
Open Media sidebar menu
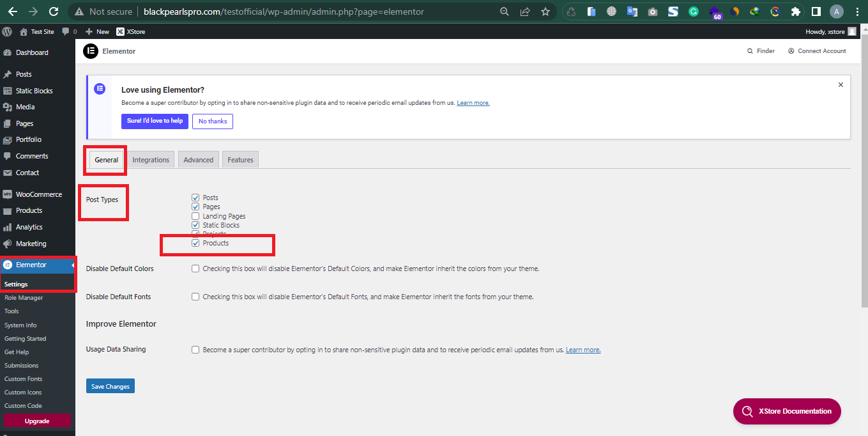pyautogui.click(x=25, y=107)
